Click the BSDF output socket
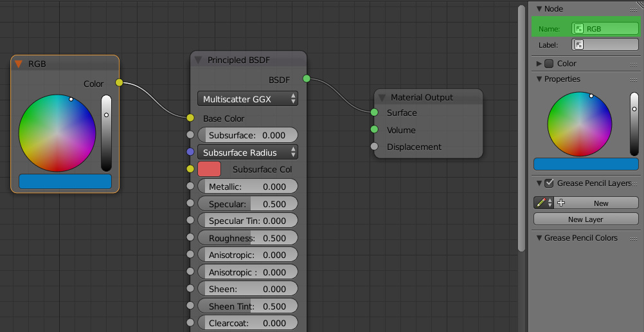Screen dimensions: 644x332 pos(307,78)
